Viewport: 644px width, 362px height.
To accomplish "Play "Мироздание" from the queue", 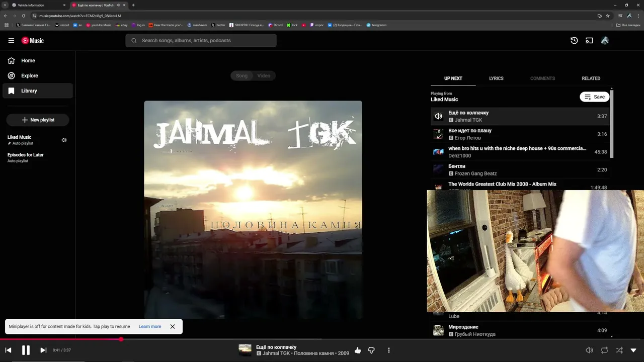I will click(520, 330).
